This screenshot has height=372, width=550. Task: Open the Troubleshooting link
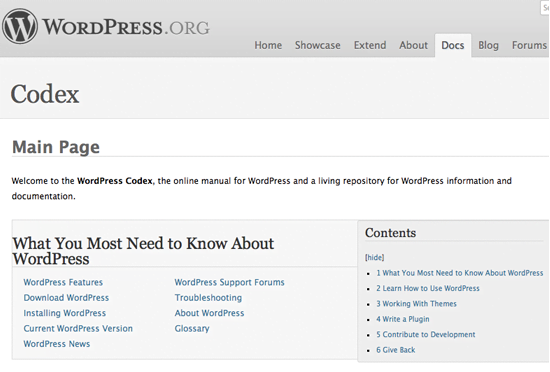[208, 298]
